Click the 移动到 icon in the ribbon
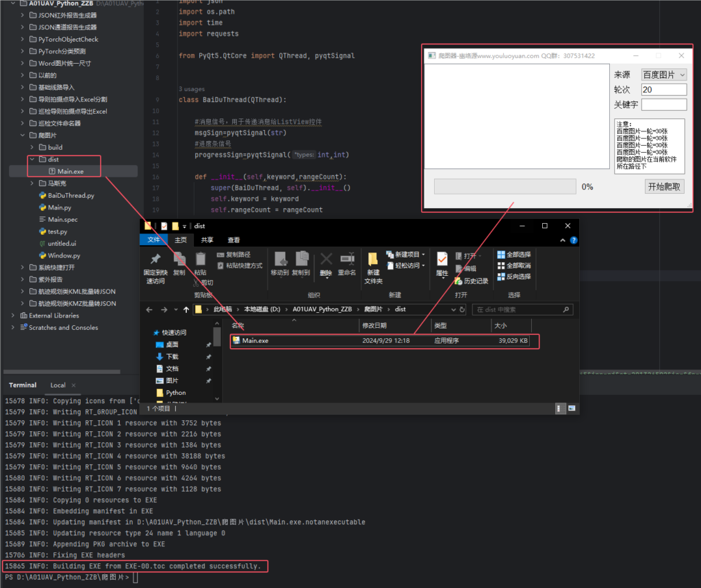 click(280, 259)
